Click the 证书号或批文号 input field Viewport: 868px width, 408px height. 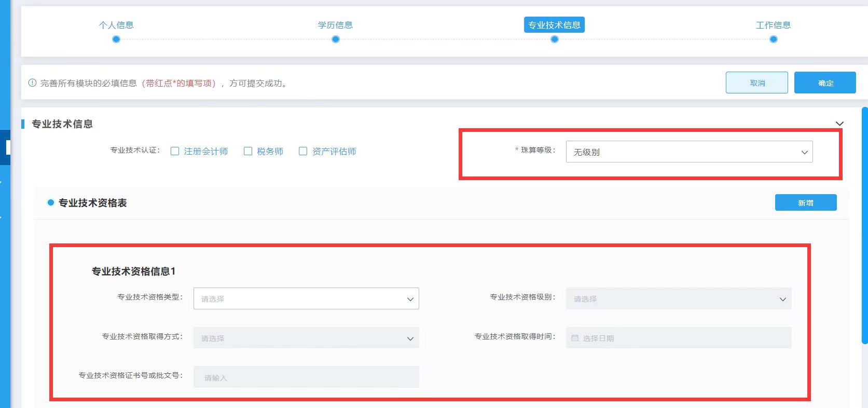pos(306,377)
